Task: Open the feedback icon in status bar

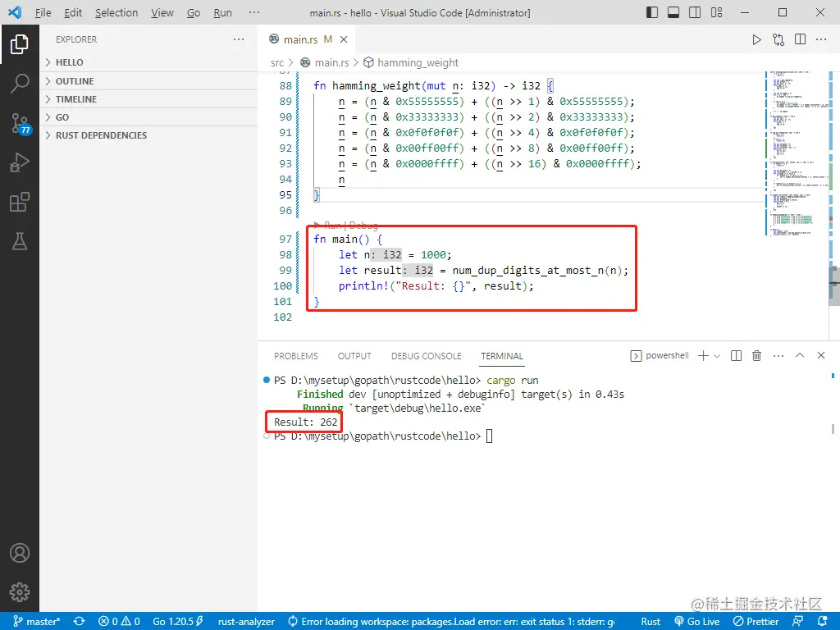Action: pyautogui.click(x=797, y=622)
